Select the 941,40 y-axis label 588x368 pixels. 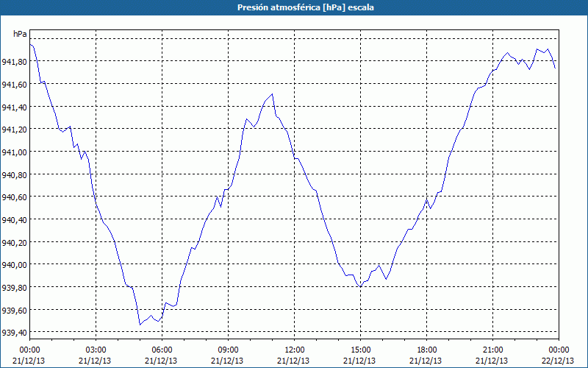[14, 107]
